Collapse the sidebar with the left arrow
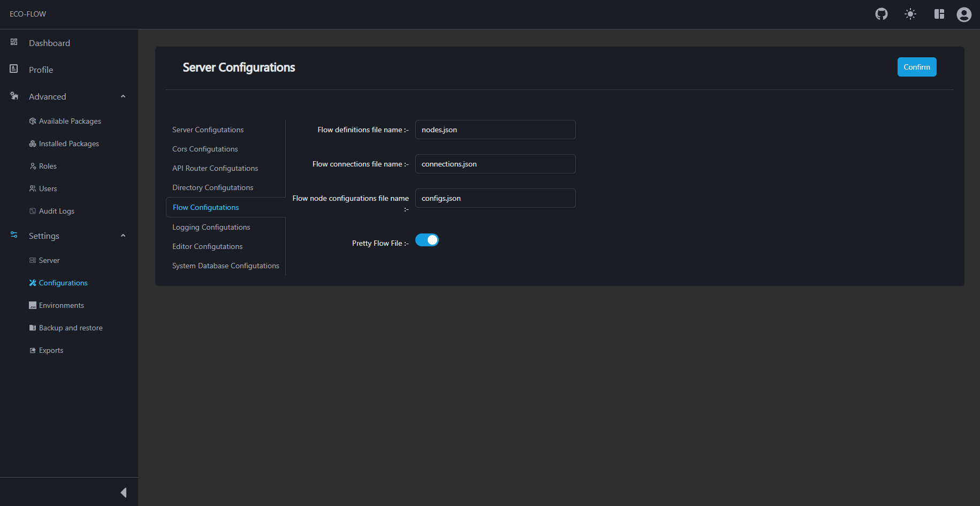Image resolution: width=980 pixels, height=506 pixels. point(124,493)
